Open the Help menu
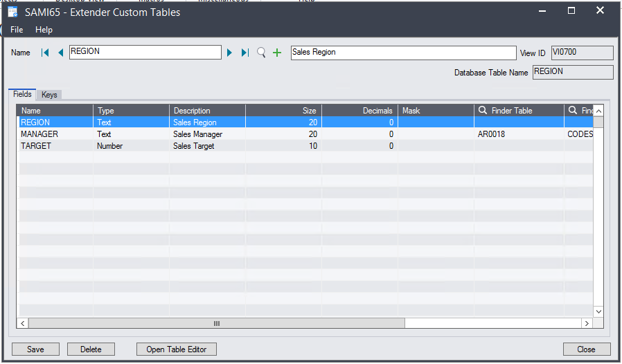This screenshot has width=622, height=364. pos(44,30)
